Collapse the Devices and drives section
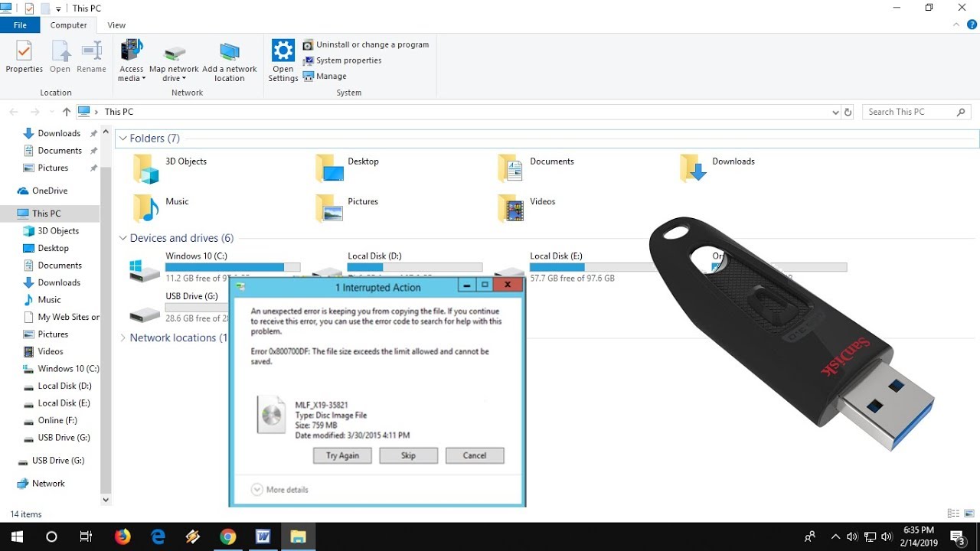The height and width of the screenshot is (551, 980). (122, 238)
